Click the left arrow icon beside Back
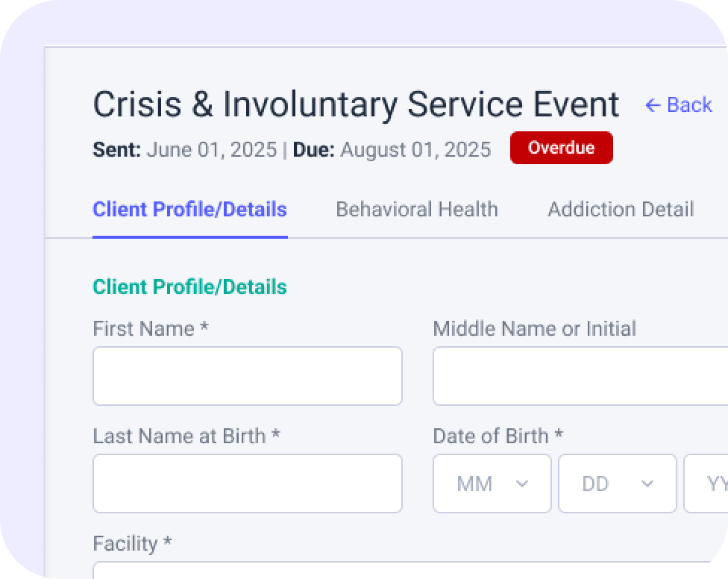The image size is (728, 579). (653, 105)
